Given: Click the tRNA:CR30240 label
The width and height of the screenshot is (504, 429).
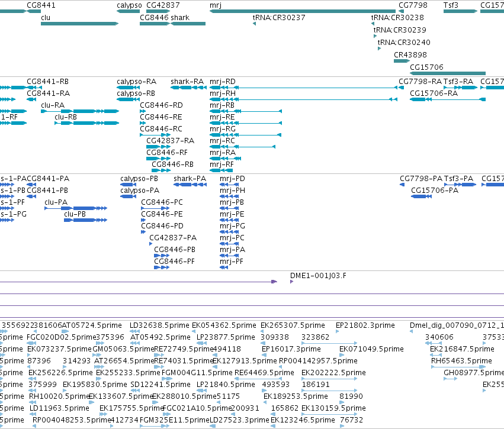Looking at the screenshot, I should point(404,42).
